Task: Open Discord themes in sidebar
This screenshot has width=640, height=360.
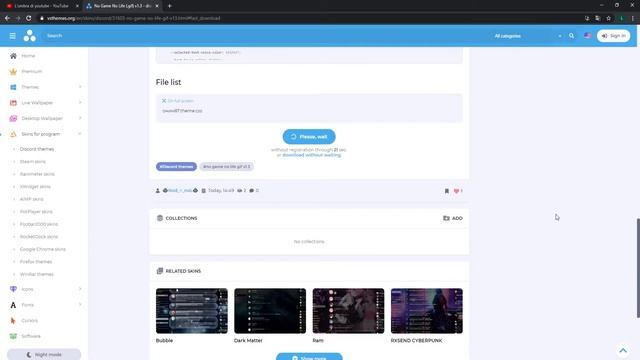Action: point(37,149)
